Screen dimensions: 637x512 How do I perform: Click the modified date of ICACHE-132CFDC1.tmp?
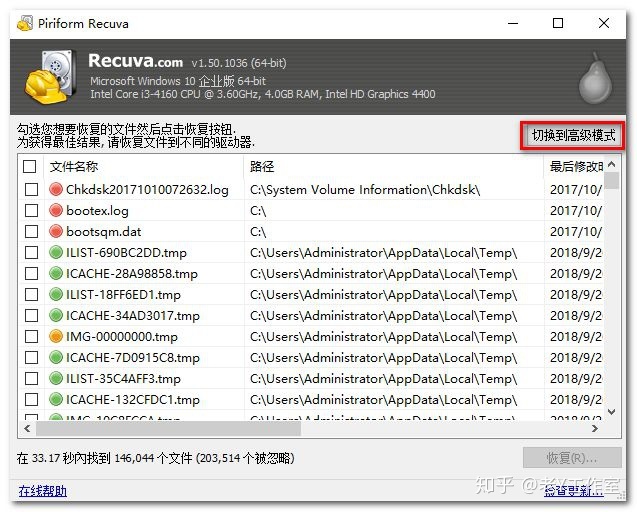576,400
